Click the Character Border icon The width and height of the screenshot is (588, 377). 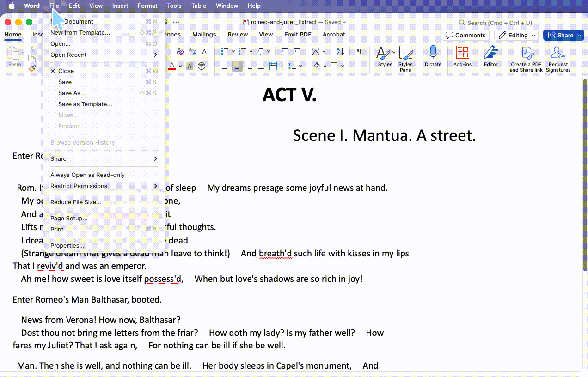tap(204, 51)
